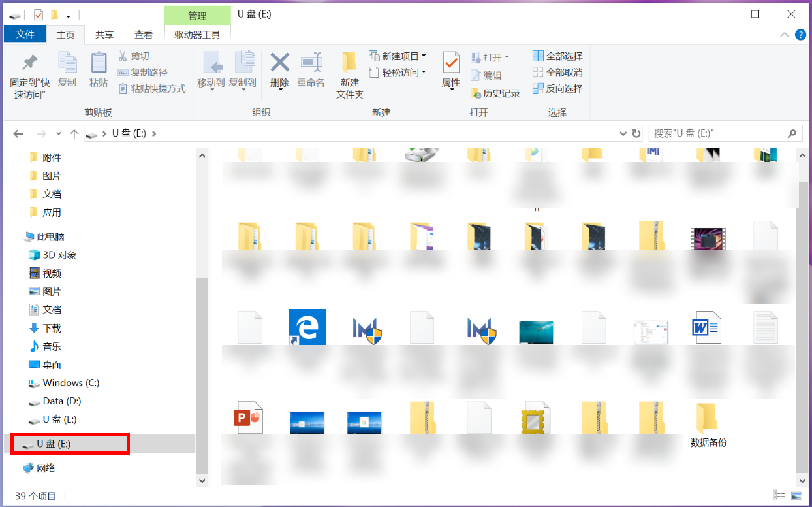
Task: Open address bar history dropdown arrow
Action: tap(623, 133)
